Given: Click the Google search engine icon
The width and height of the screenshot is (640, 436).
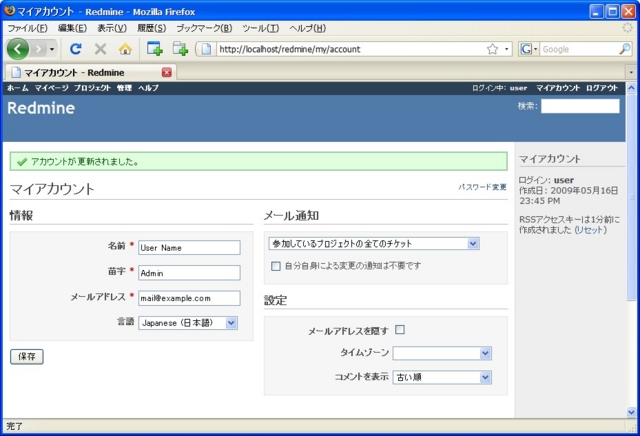Looking at the screenshot, I should point(526,49).
